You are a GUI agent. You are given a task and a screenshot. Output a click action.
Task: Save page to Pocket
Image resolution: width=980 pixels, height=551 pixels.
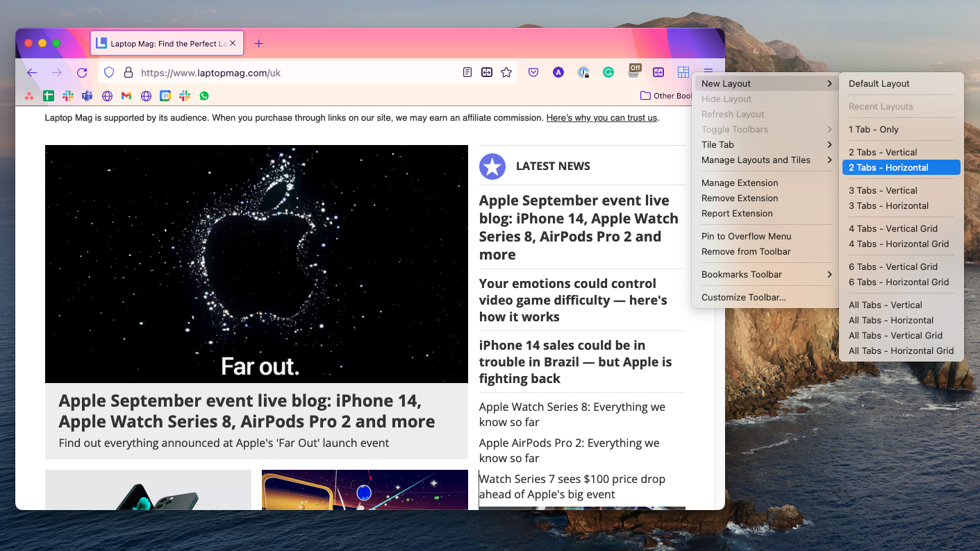click(533, 72)
